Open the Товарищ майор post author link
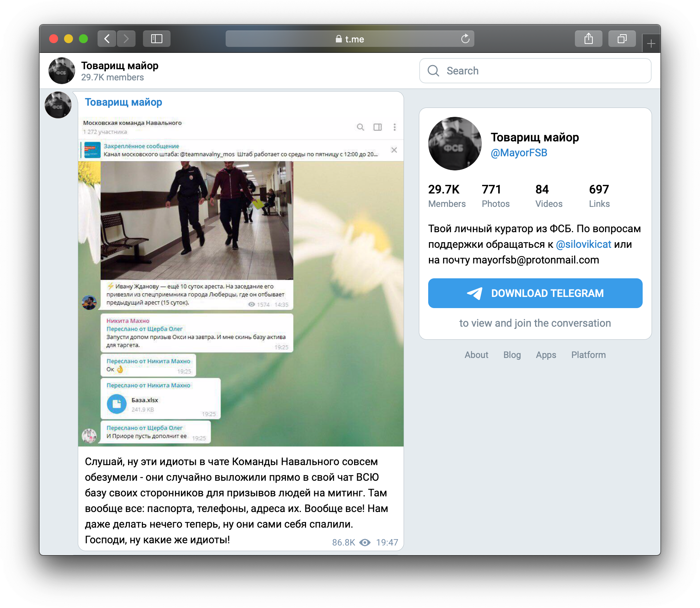Image resolution: width=700 pixels, height=608 pixels. [123, 102]
